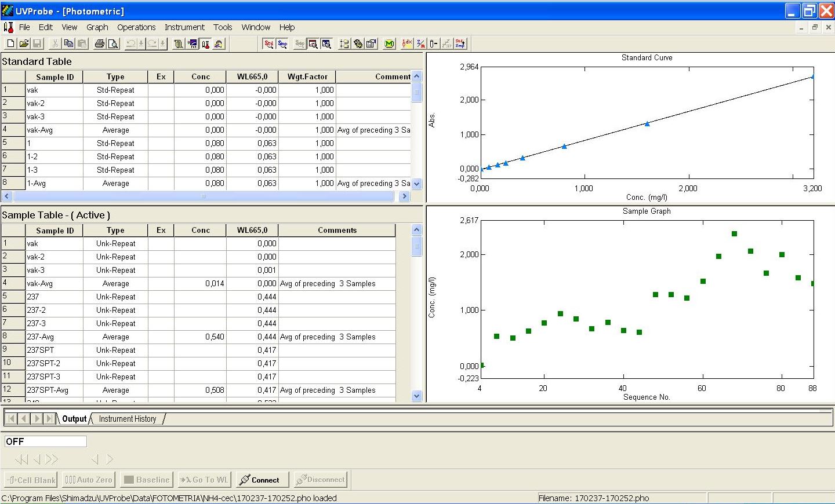Click the Copy toolbar icon
Viewport: 835px width, 504px height.
(x=68, y=43)
